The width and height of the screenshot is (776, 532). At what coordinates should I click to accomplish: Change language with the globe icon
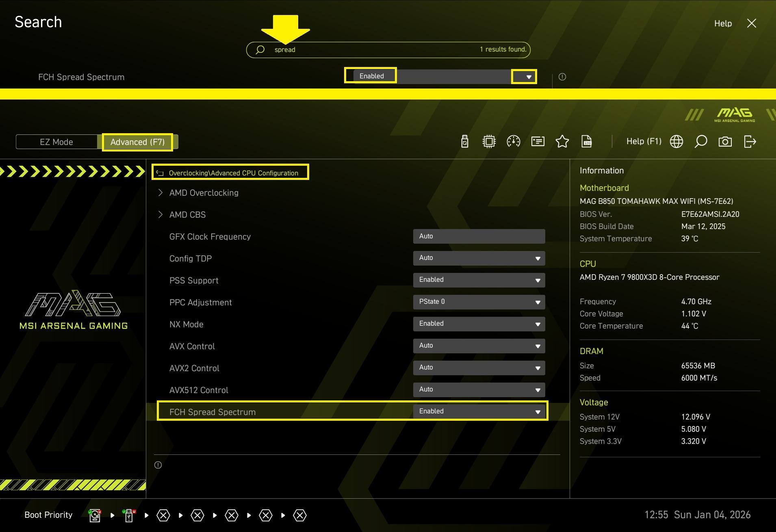pos(676,142)
